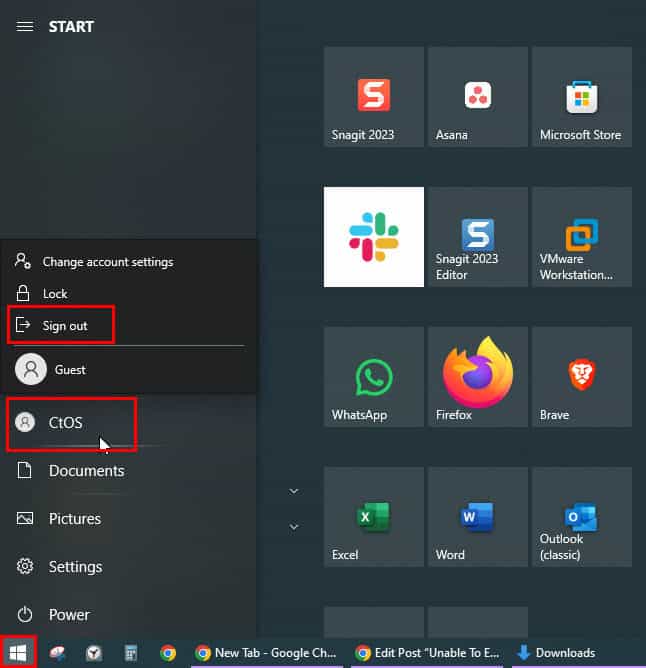
Task: Launch the Slack tile
Action: pos(374,237)
